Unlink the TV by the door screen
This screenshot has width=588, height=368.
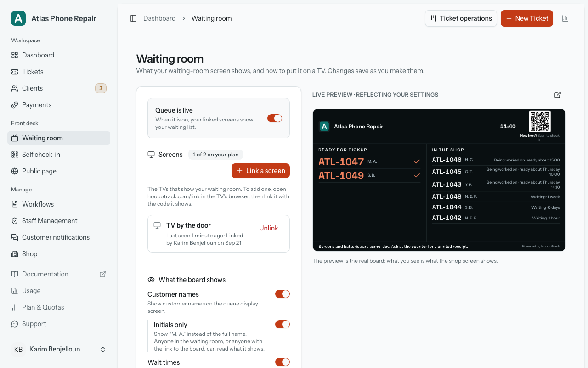coord(269,228)
